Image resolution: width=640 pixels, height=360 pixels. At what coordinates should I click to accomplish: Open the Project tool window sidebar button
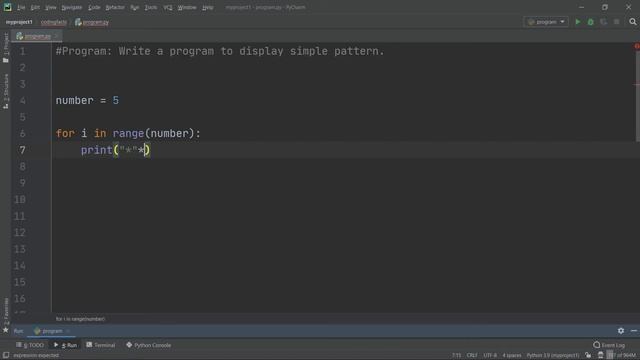6,48
